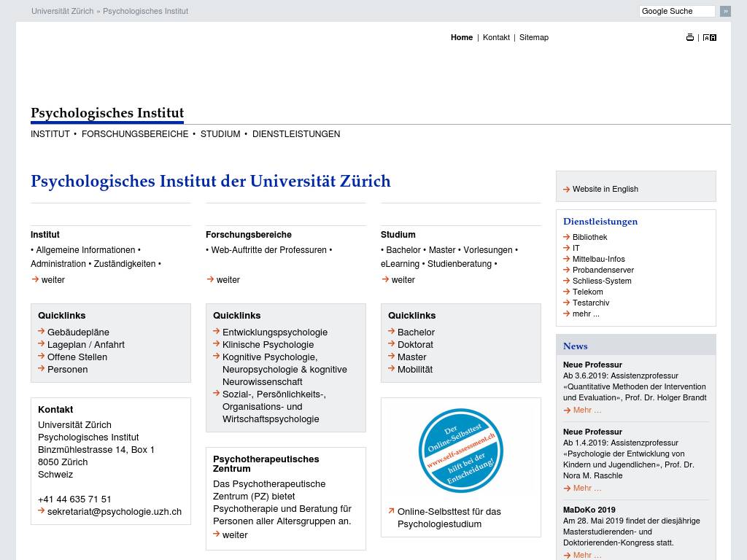
Task: Click the print page icon
Action: click(690, 37)
